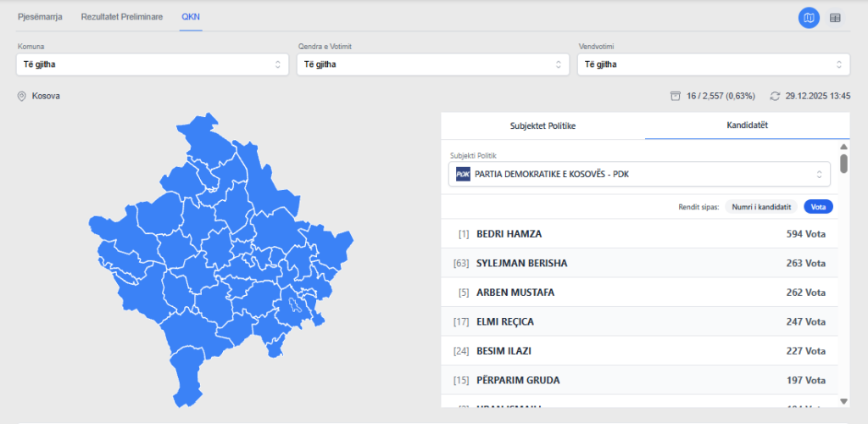
Task: Select candidate Bedri Hamza row
Action: tap(639, 234)
